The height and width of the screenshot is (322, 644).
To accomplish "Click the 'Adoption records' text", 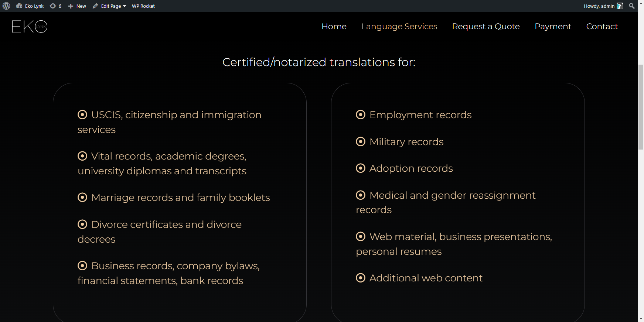I will tap(411, 169).
